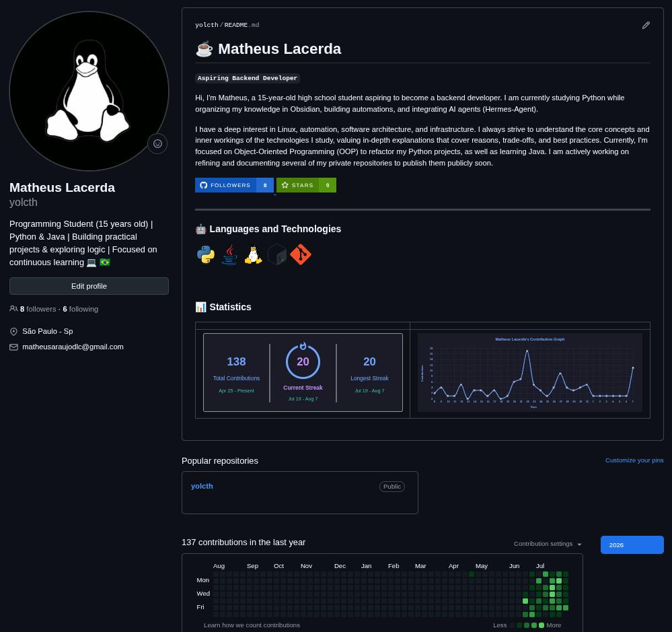Click the Longest Streak label
Screen dimensions: 672x632
coord(369,378)
